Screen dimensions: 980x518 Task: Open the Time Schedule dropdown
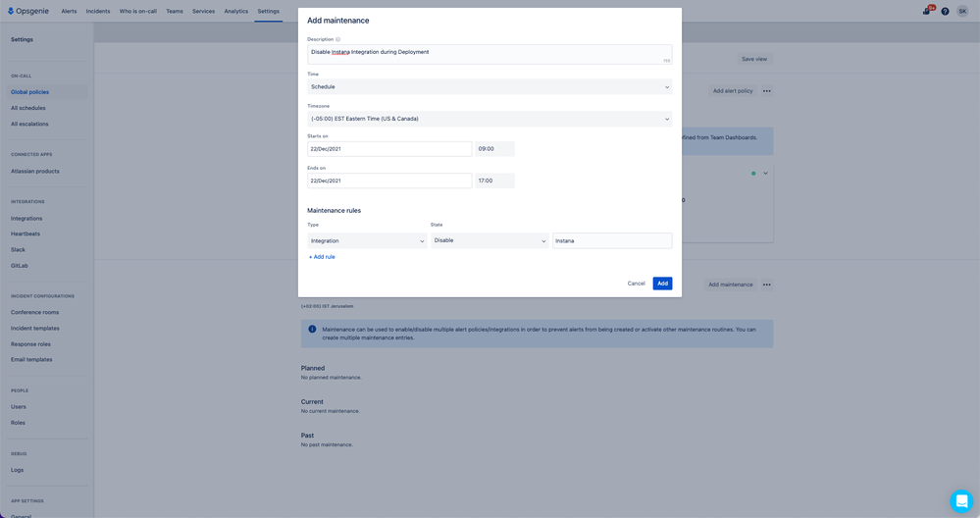tap(490, 87)
